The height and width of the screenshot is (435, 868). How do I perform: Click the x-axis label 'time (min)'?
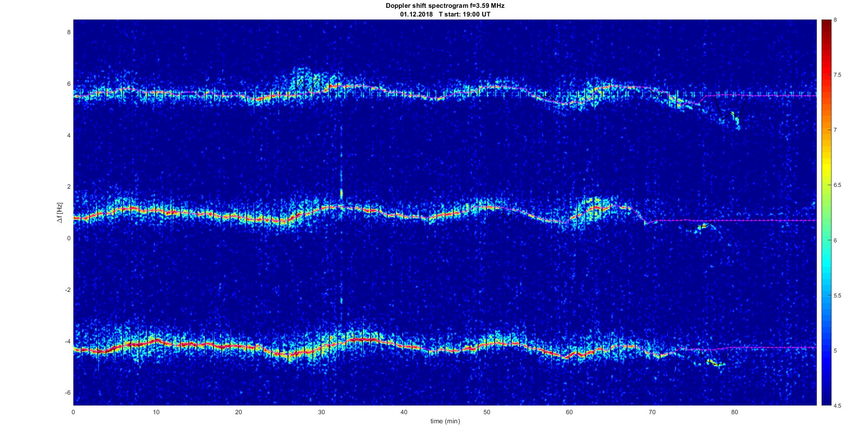point(445,421)
